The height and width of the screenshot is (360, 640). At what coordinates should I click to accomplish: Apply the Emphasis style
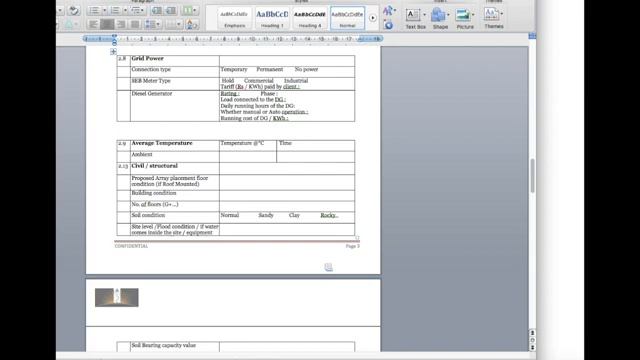(x=235, y=18)
